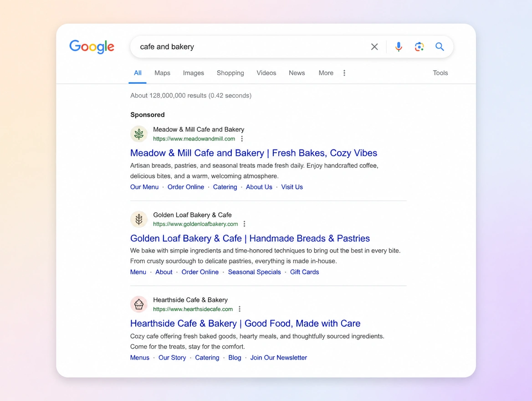The image size is (532, 401).
Task: Click the Golden Loaf wheat favicon
Action: [x=139, y=219]
